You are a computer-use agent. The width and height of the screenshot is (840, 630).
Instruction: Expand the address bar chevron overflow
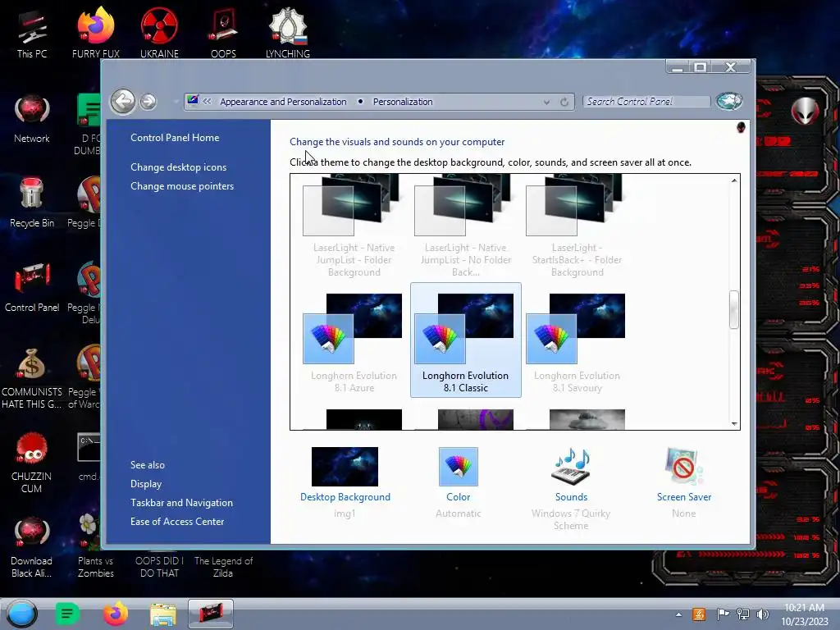coord(207,101)
